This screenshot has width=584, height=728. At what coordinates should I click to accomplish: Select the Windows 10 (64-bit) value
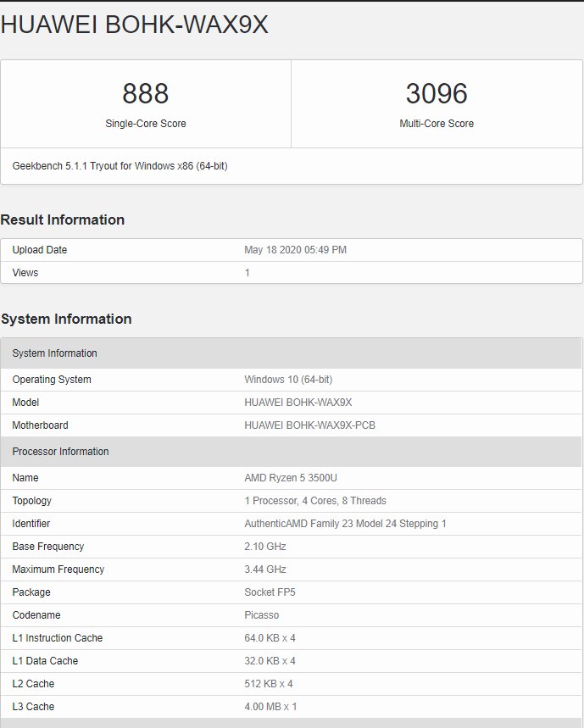(288, 380)
